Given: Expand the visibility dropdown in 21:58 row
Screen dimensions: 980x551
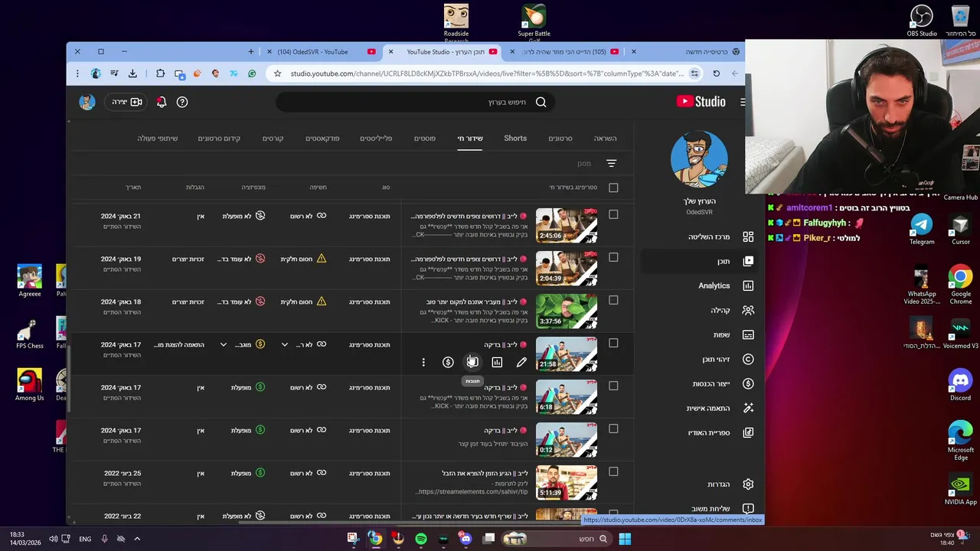Looking at the screenshot, I should point(284,345).
